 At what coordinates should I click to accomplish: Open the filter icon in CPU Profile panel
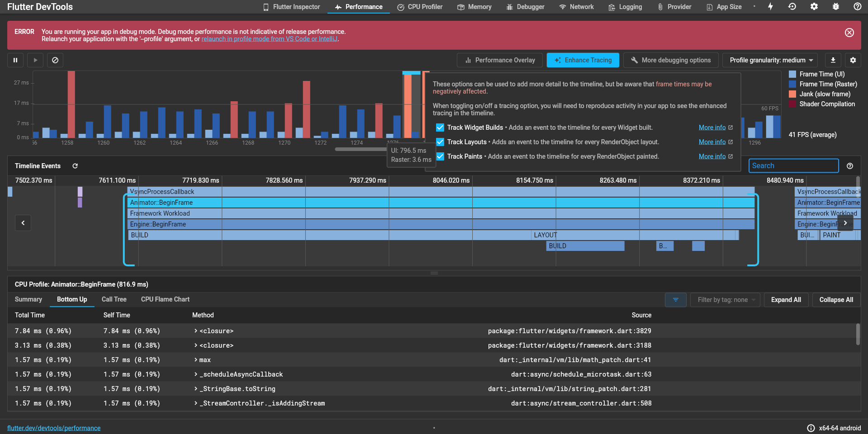675,299
